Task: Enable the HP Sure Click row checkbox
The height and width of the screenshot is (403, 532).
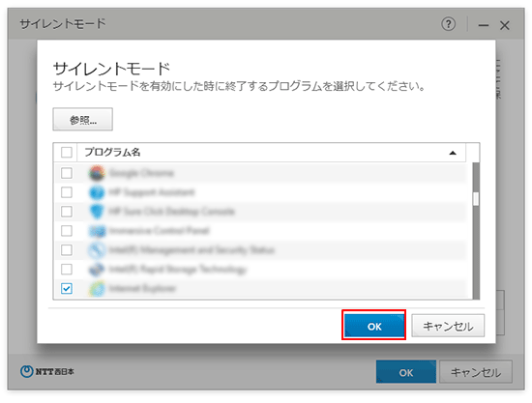Action: point(67,212)
